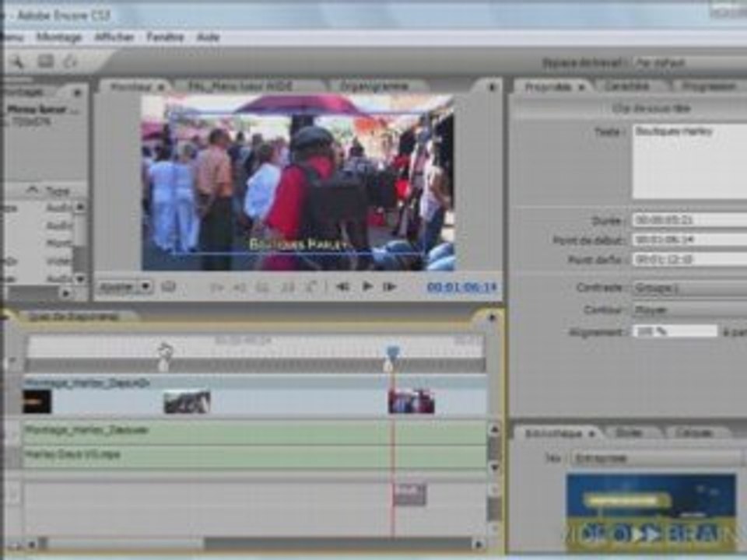Switch to the Organigramme tab
This screenshot has width=747, height=560.
tap(374, 86)
